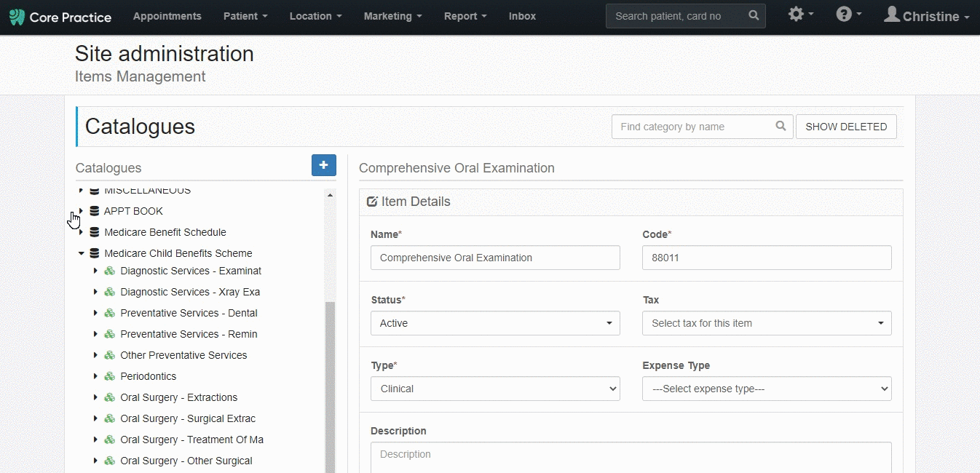The height and width of the screenshot is (473, 980).
Task: Go to the Inbox section
Action: pyautogui.click(x=522, y=16)
